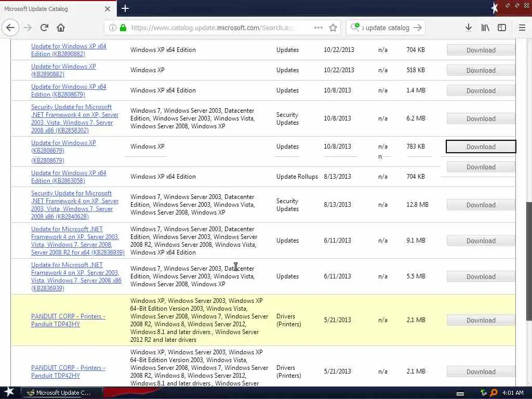Download the 1.4 MB KB2808679 x64 update
532x399 pixels.
[481, 90]
